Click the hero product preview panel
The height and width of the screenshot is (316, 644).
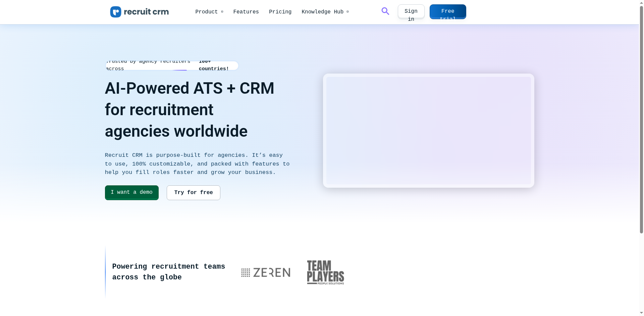428,131
